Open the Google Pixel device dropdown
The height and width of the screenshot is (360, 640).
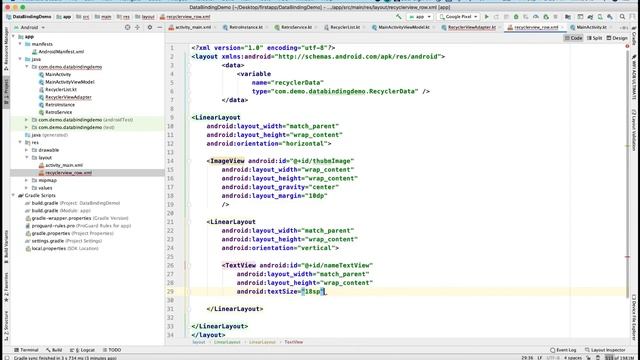[458, 17]
